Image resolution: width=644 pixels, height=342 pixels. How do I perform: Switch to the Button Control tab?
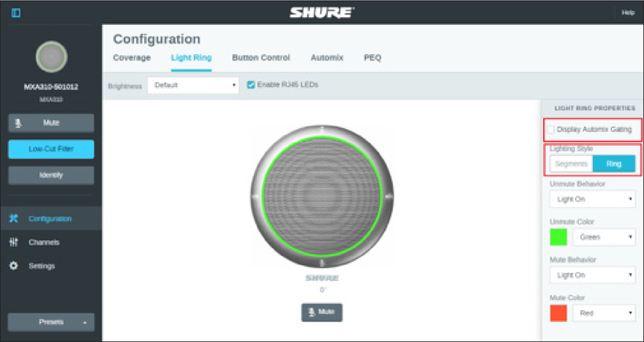point(261,58)
